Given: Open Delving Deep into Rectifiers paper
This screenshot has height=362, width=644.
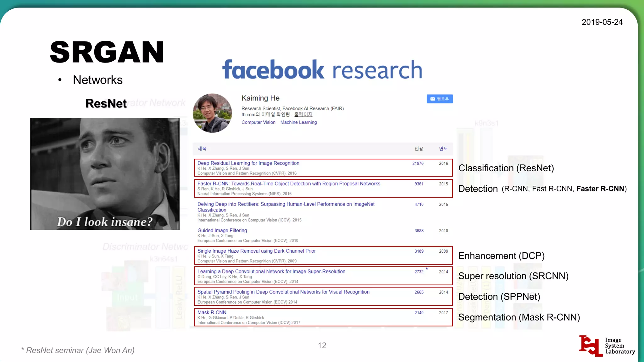Looking at the screenshot, I should point(286,207).
